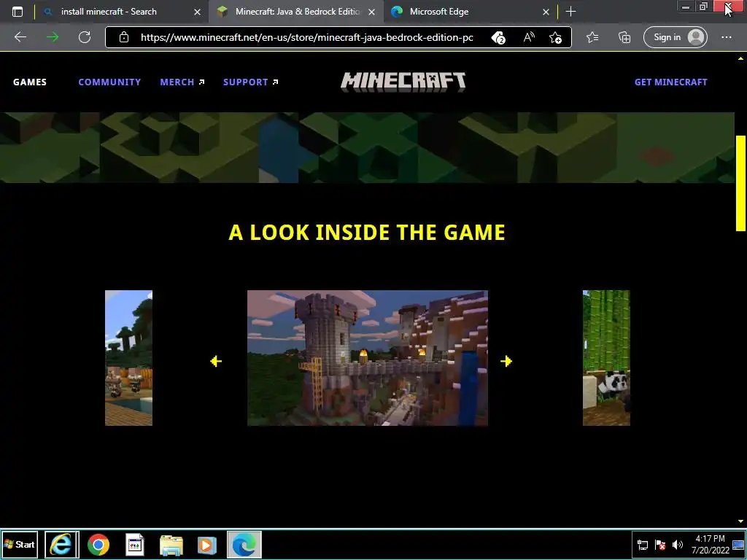Screen dimensions: 747x560
Task: Select the Microsoft Edge taskbar icon
Action: pos(244,544)
